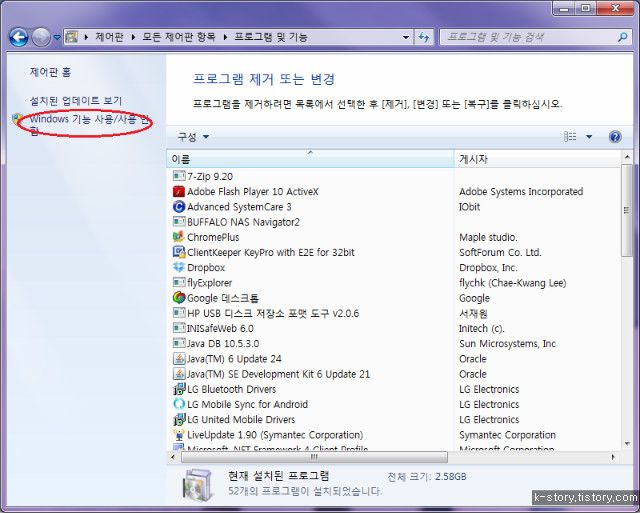The width and height of the screenshot is (640, 513).
Task: Select the 7-Zip 9.20 icon
Action: point(179,176)
